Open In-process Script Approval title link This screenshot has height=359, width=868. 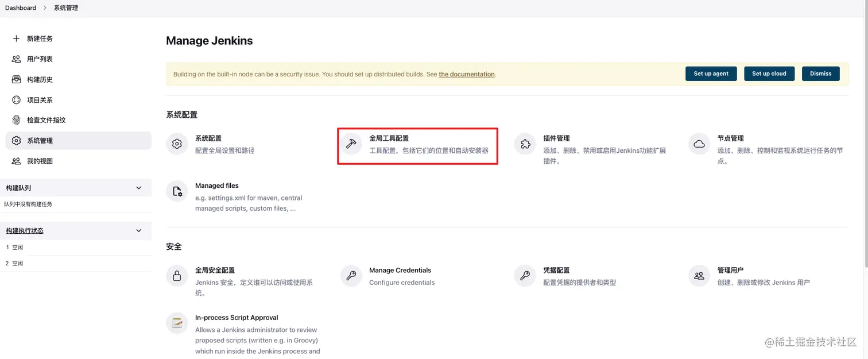tap(237, 317)
